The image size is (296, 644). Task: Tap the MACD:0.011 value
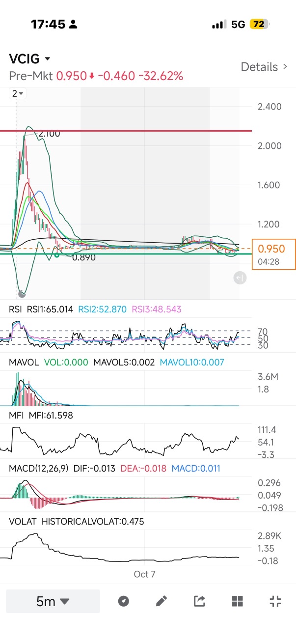(197, 469)
